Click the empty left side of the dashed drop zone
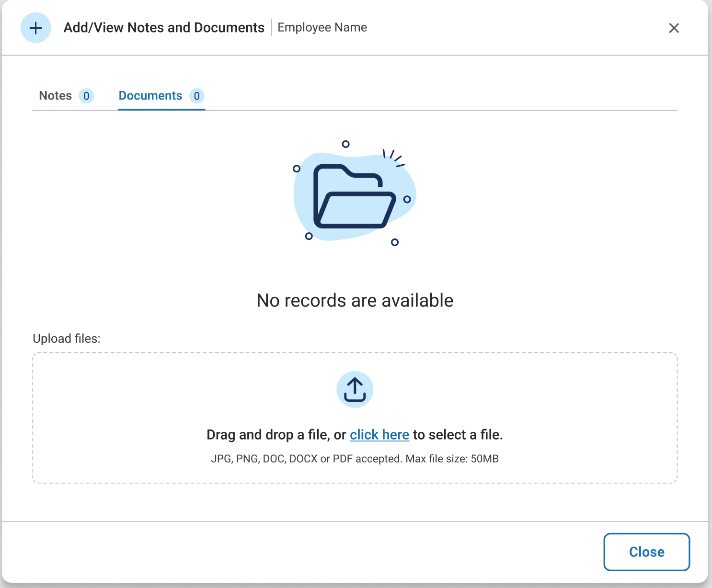Viewport: 712px width, 588px height. tap(120, 417)
